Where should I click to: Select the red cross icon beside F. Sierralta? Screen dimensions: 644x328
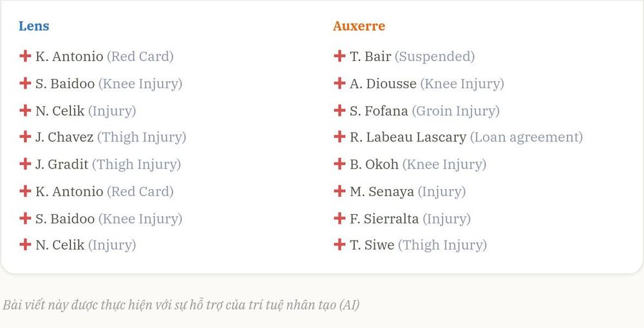pos(339,218)
